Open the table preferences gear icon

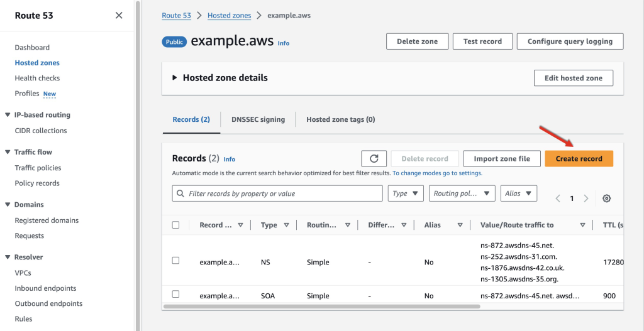[606, 198]
